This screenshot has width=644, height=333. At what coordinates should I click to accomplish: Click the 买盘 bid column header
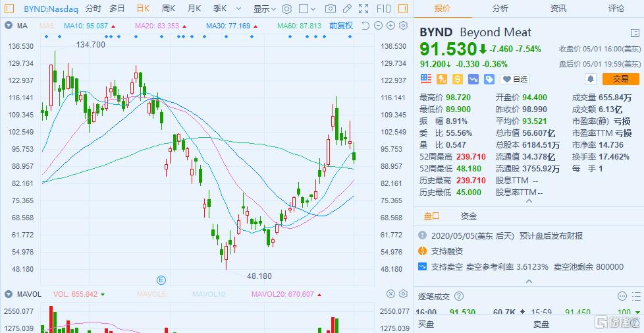pyautogui.click(x=426, y=324)
